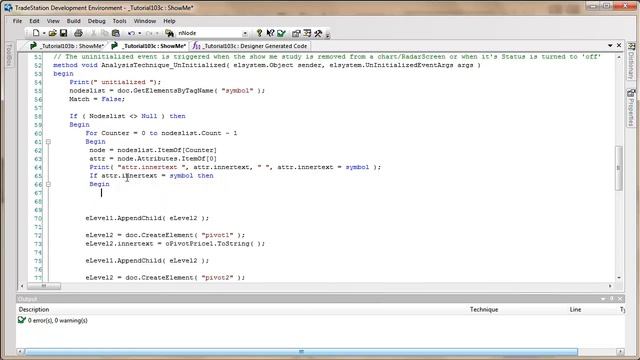This screenshot has width=640, height=360.
Task: Collapse the Begin block at line 66
Action: click(48, 184)
